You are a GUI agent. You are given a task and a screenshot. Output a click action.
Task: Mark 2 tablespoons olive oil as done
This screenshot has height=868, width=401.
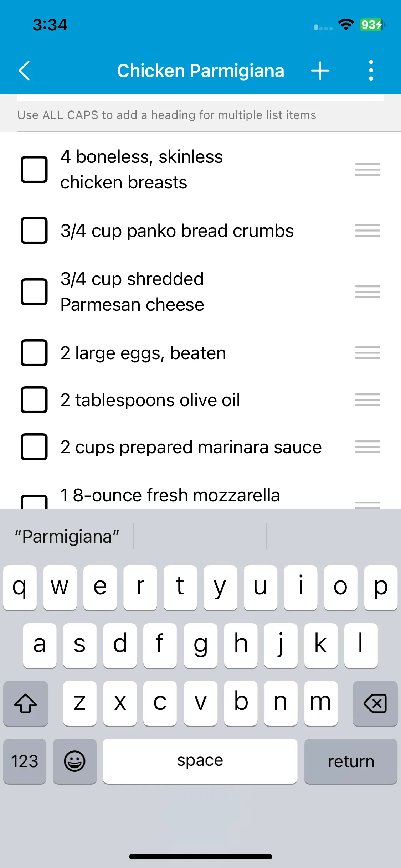tap(34, 400)
